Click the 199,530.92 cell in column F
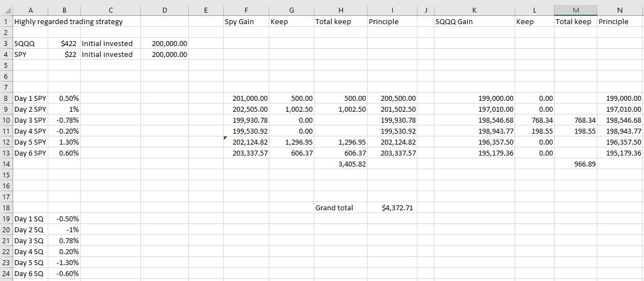 click(x=246, y=131)
